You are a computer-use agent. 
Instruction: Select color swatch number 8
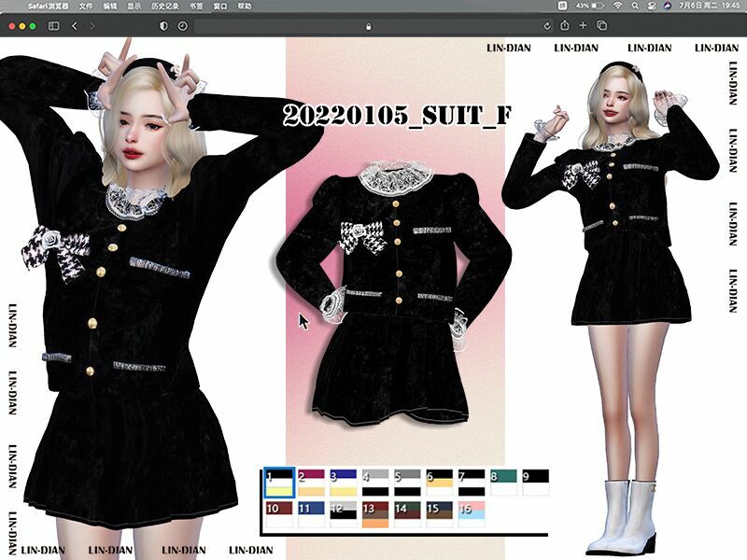click(x=503, y=483)
